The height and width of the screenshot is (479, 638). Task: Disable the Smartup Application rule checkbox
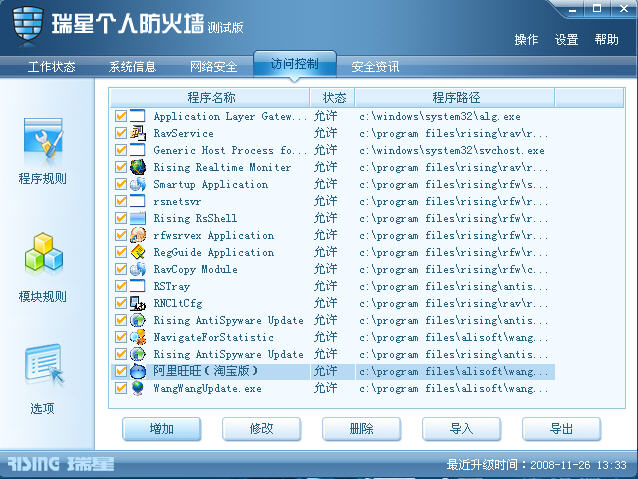[x=121, y=184]
